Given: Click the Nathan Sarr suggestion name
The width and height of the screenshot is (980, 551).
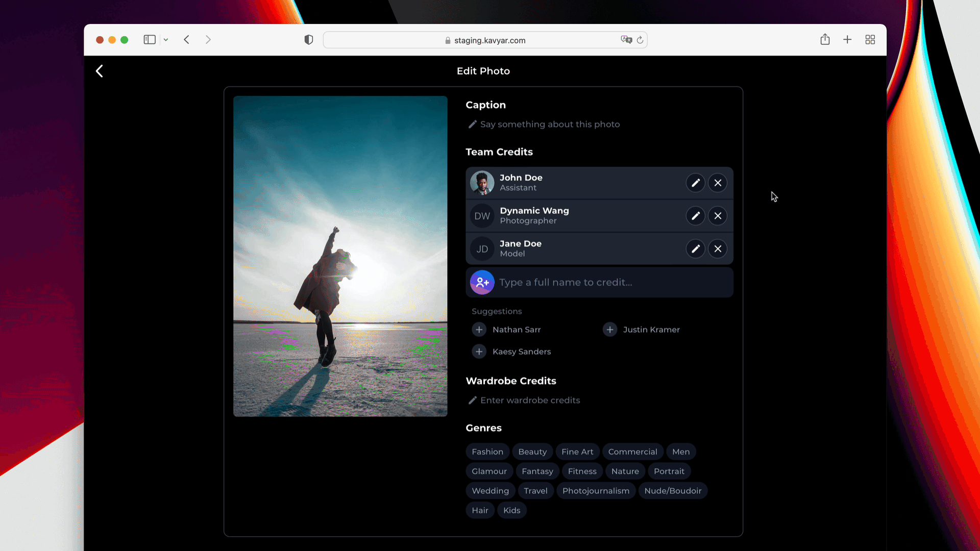Looking at the screenshot, I should coord(517,330).
